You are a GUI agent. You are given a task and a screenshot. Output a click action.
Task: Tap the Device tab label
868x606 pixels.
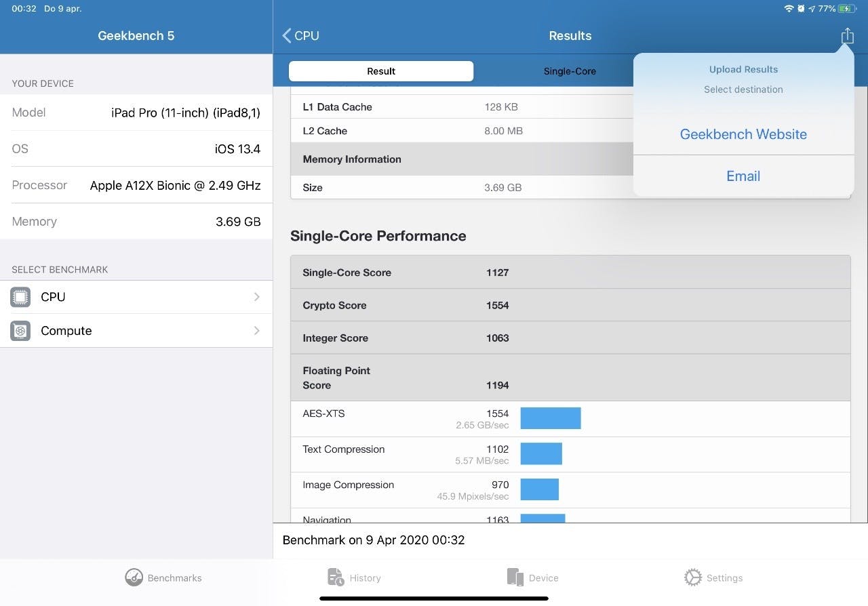pos(544,578)
